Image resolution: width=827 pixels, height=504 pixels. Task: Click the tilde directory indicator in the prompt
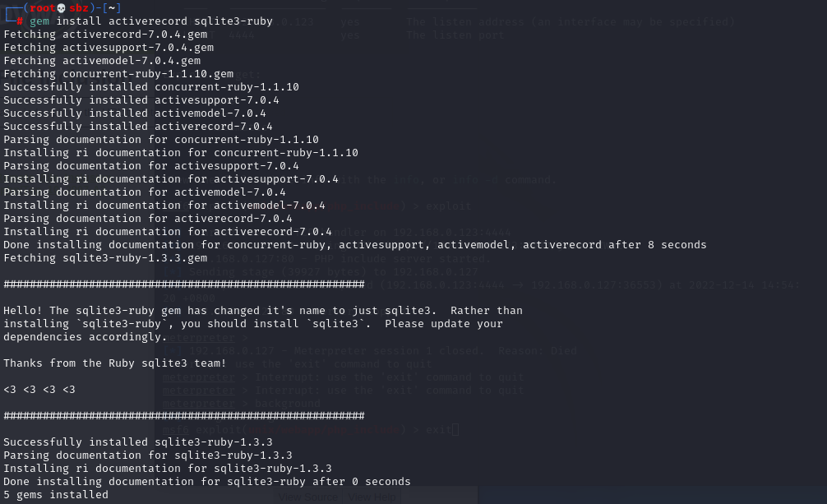pyautogui.click(x=112, y=8)
